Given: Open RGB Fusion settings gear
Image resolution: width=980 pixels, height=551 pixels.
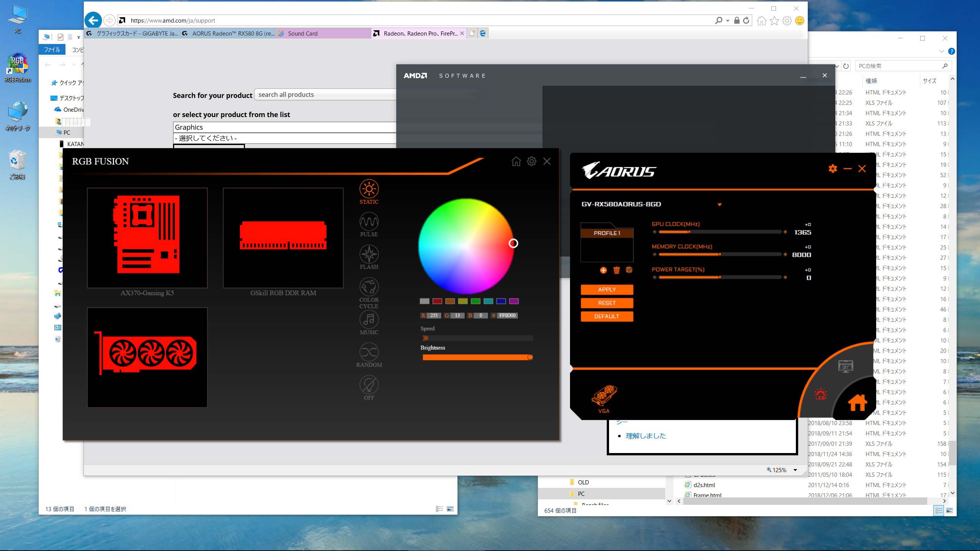Looking at the screenshot, I should (531, 161).
